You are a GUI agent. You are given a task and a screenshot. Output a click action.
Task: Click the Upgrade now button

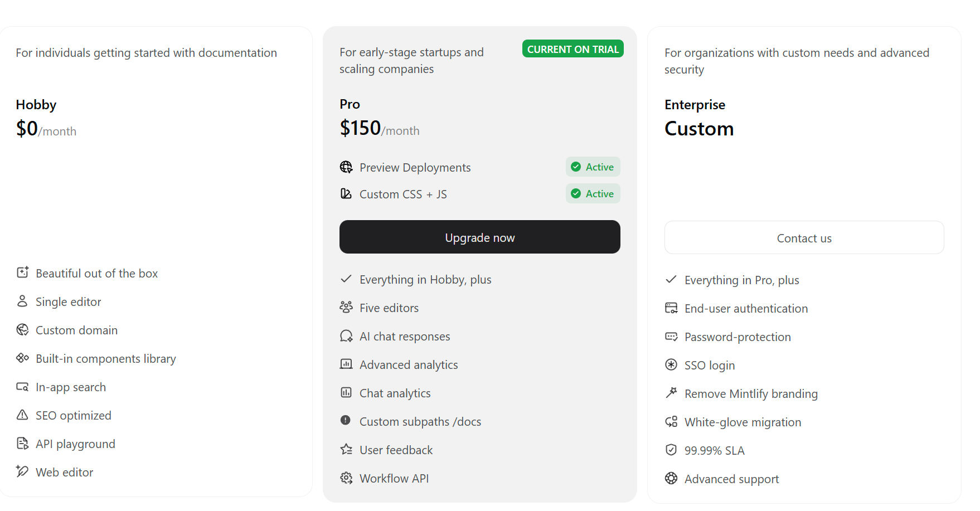tap(479, 237)
